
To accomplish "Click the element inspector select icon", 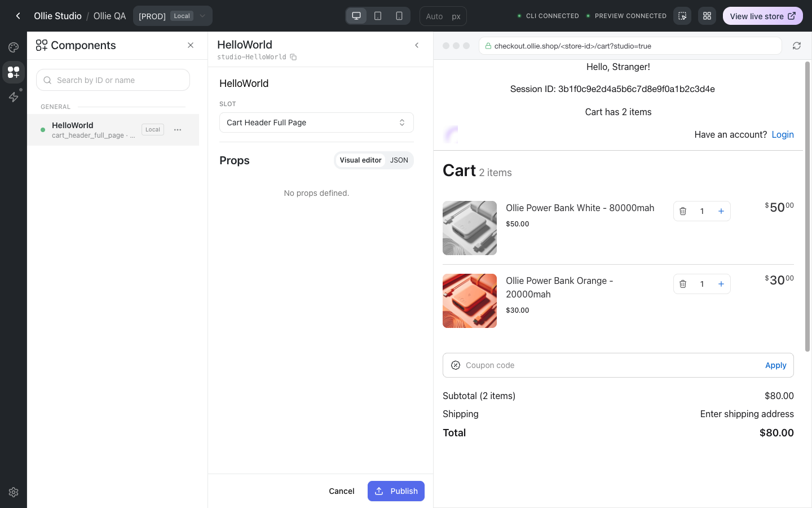I will pos(682,16).
